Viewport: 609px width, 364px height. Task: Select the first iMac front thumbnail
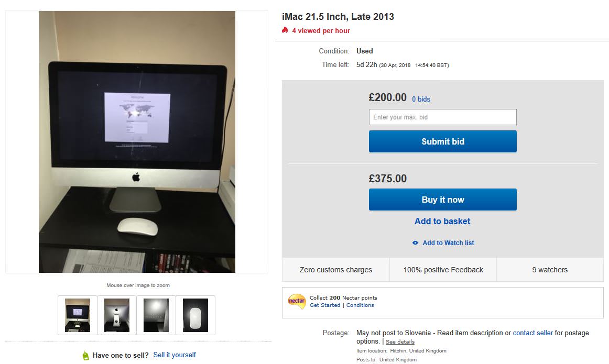coord(77,315)
